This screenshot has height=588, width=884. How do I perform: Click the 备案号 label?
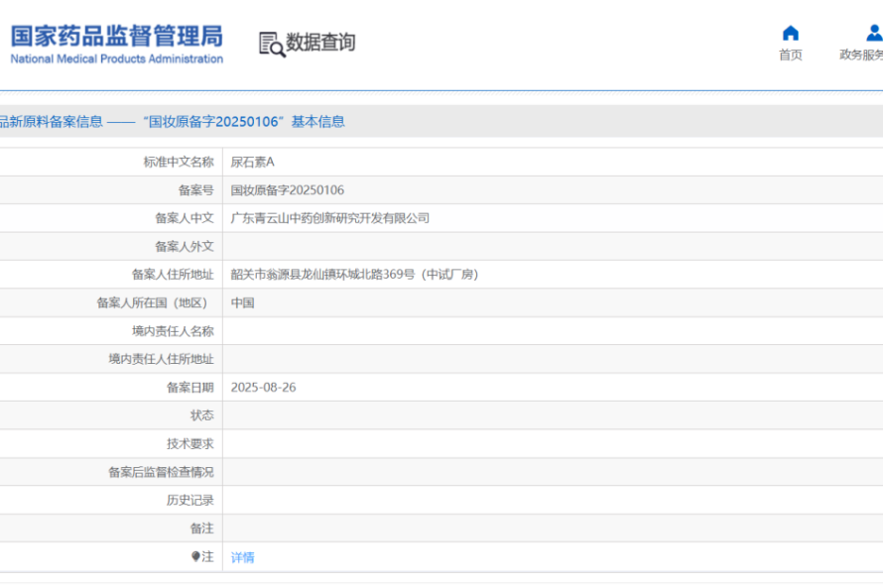(196, 190)
